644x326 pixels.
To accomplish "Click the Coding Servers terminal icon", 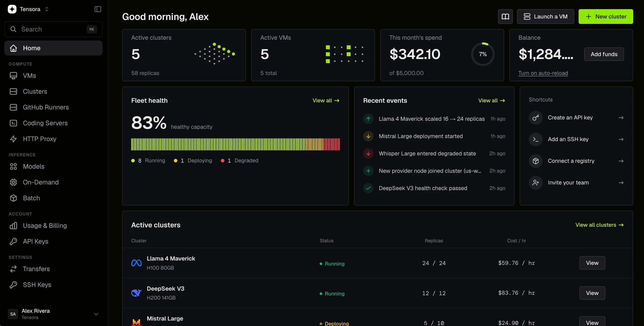I will [x=13, y=123].
